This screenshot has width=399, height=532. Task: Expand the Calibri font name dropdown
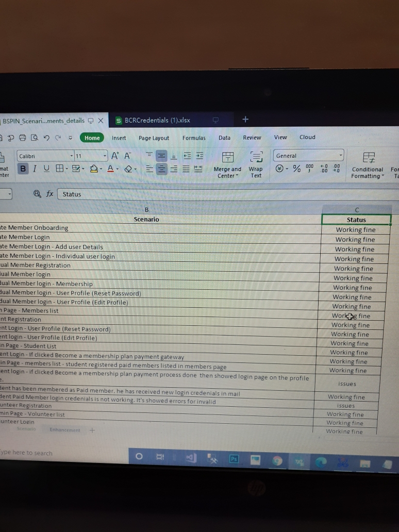(x=72, y=156)
